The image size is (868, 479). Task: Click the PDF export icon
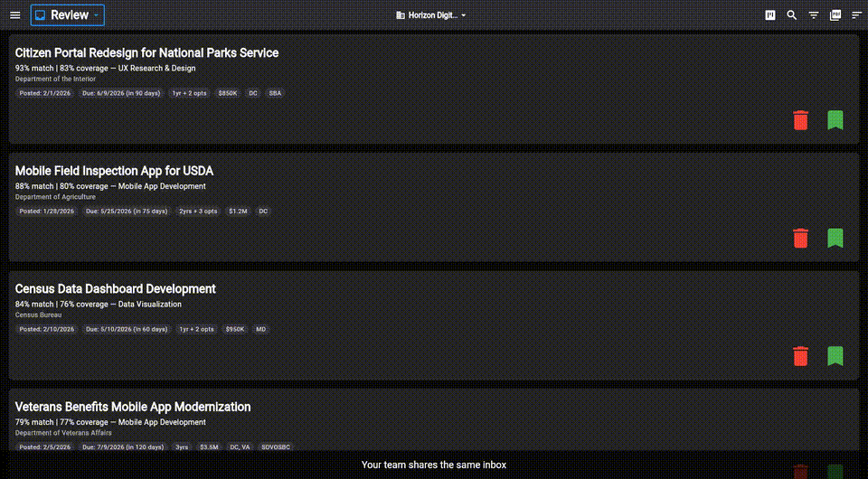tap(835, 15)
